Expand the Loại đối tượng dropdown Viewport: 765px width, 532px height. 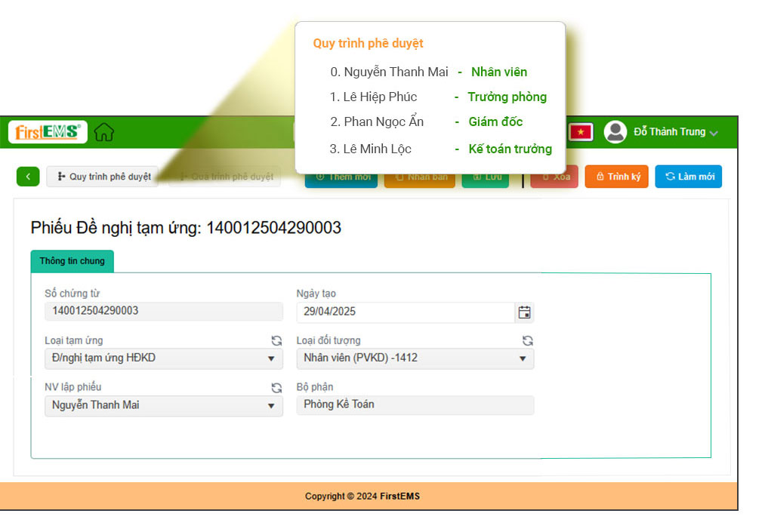tap(522, 358)
